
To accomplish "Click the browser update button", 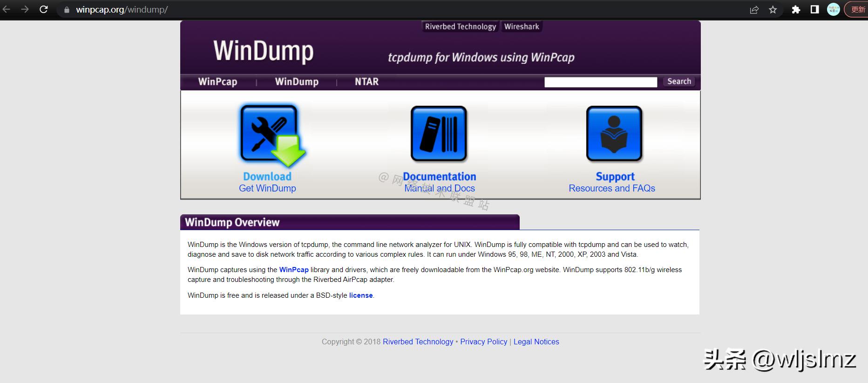I will (x=857, y=10).
